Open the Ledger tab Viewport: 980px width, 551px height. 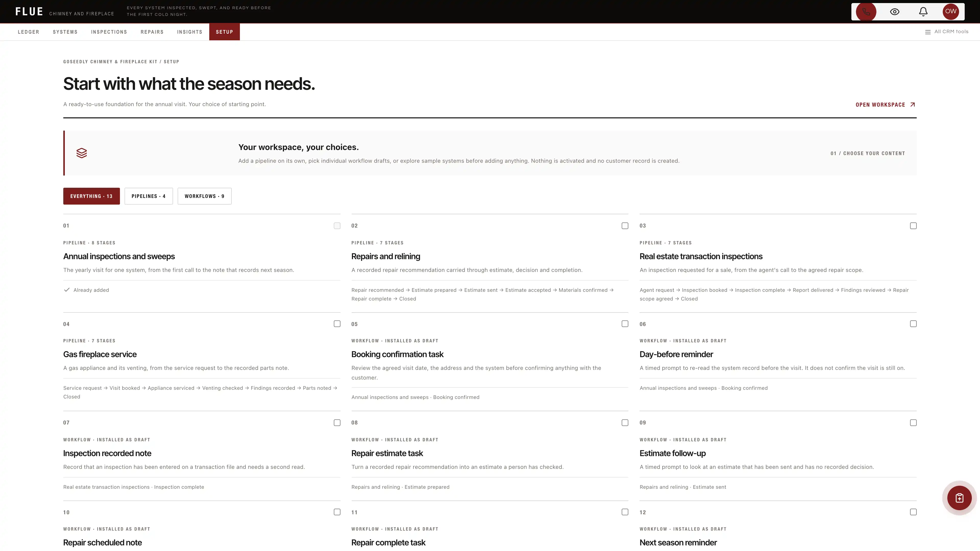pos(29,32)
